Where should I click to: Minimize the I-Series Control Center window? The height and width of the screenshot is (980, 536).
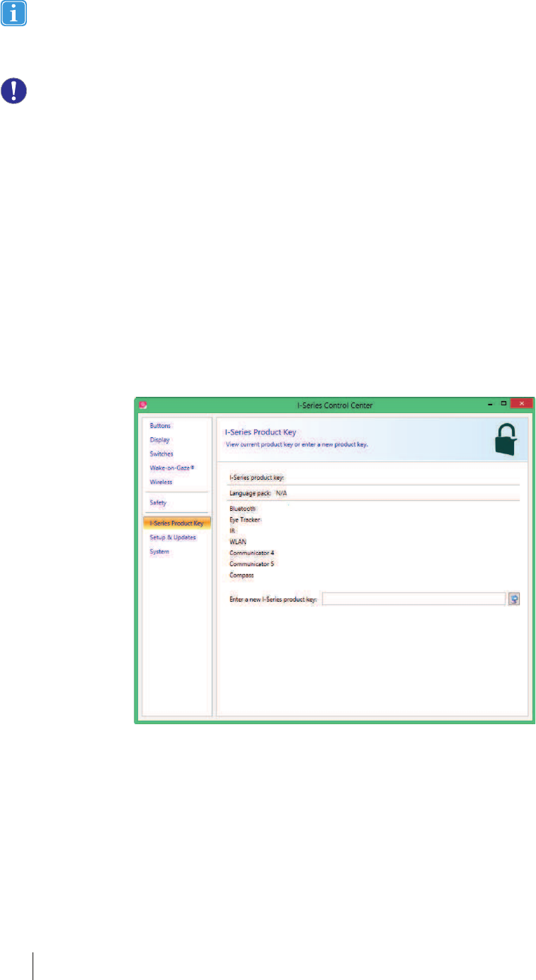(490, 404)
